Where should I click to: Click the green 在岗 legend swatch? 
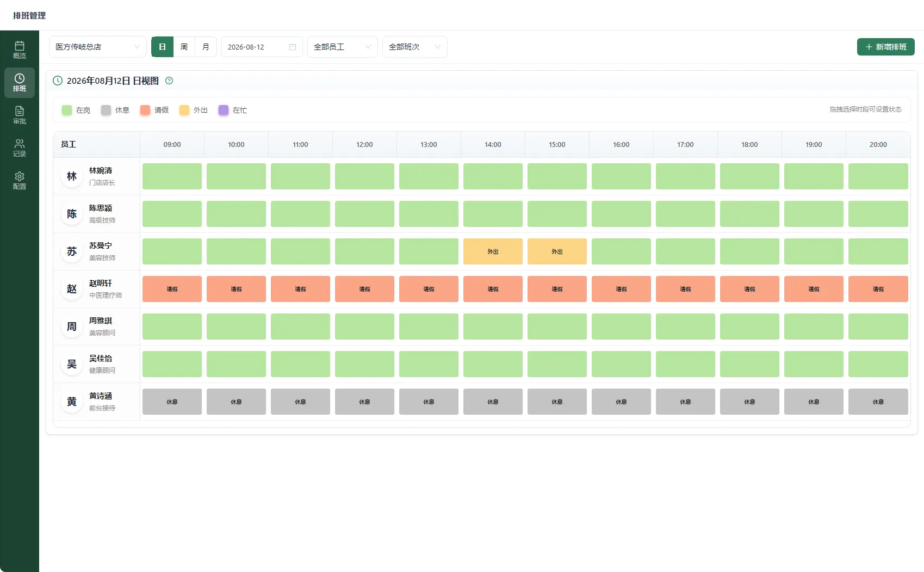pyautogui.click(x=67, y=110)
